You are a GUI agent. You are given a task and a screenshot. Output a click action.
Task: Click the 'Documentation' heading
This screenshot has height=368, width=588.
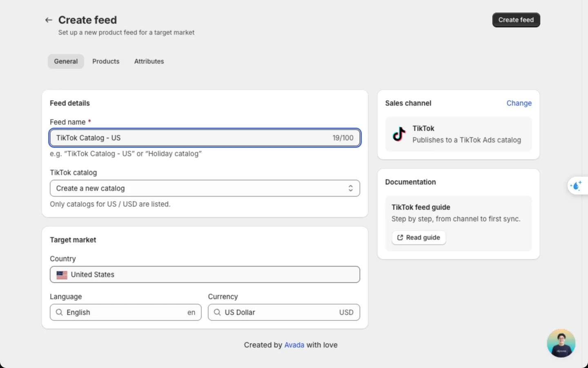(410, 182)
